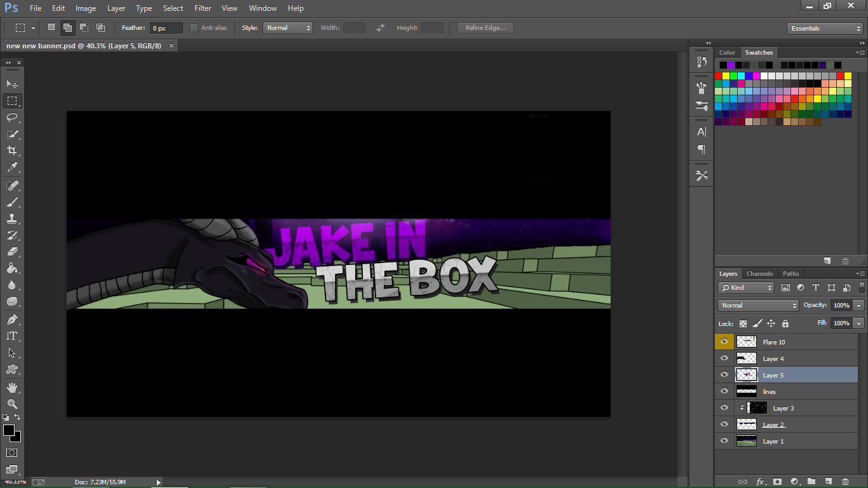
Task: Select the Move tool
Action: (12, 84)
